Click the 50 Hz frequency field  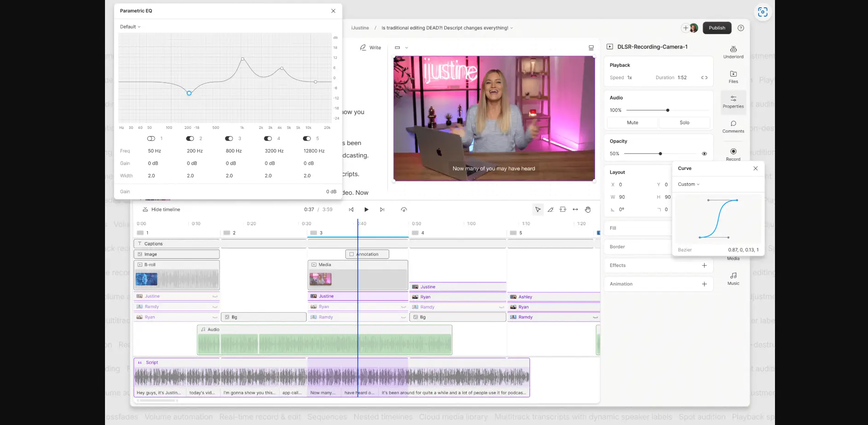pyautogui.click(x=155, y=151)
